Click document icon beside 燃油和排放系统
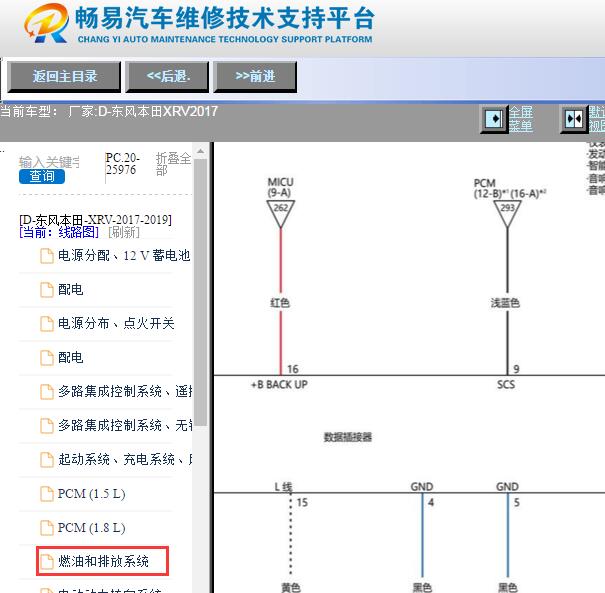The width and height of the screenshot is (605, 593). (47, 561)
